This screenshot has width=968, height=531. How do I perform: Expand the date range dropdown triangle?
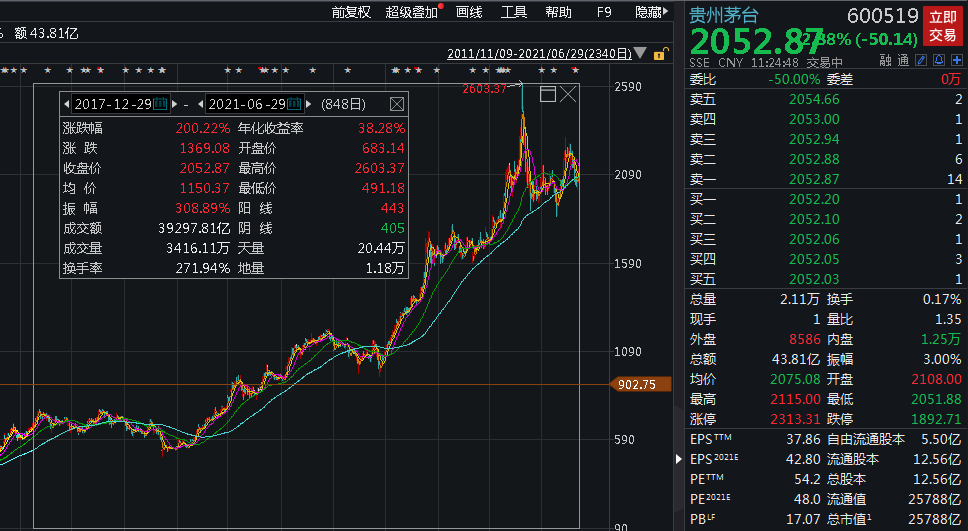coord(640,53)
